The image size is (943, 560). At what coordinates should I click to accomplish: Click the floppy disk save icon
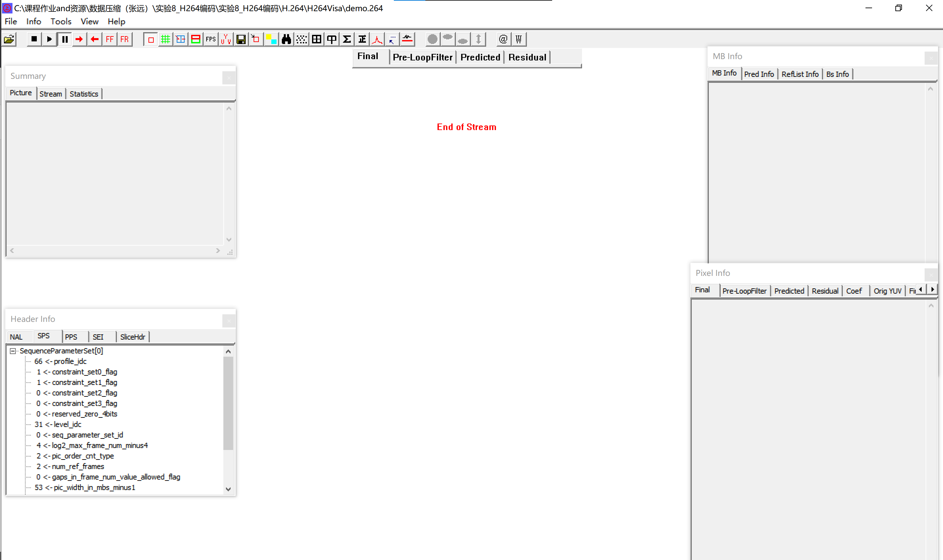coord(241,39)
